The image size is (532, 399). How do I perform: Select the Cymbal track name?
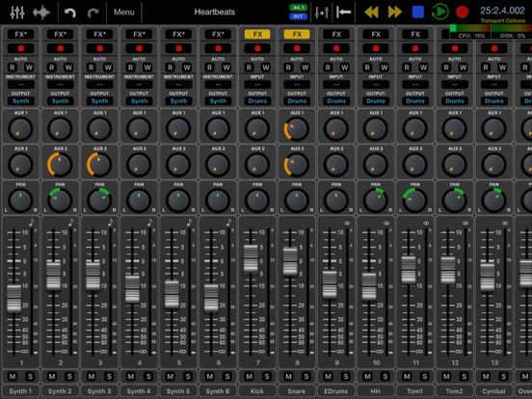(493, 391)
